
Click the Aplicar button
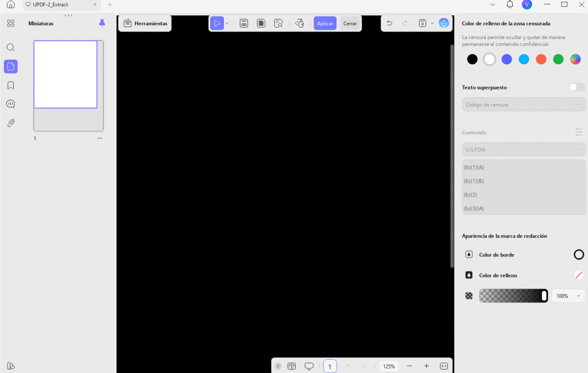(x=325, y=24)
